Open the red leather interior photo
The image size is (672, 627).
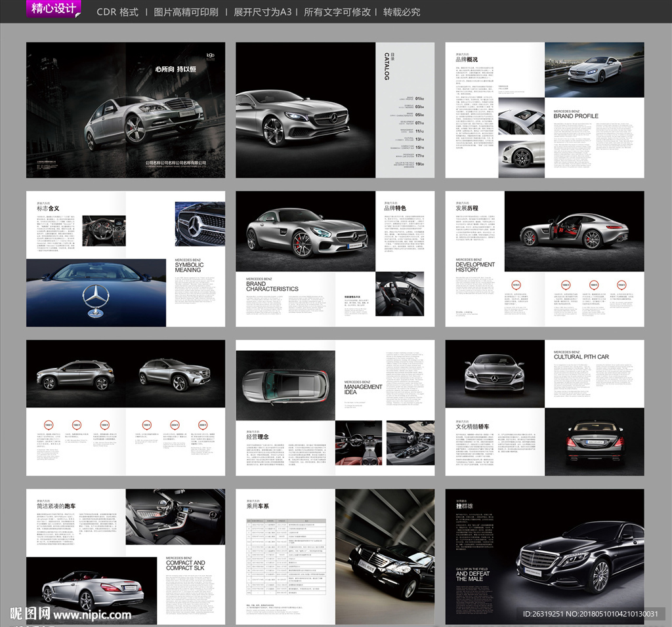pos(359,443)
